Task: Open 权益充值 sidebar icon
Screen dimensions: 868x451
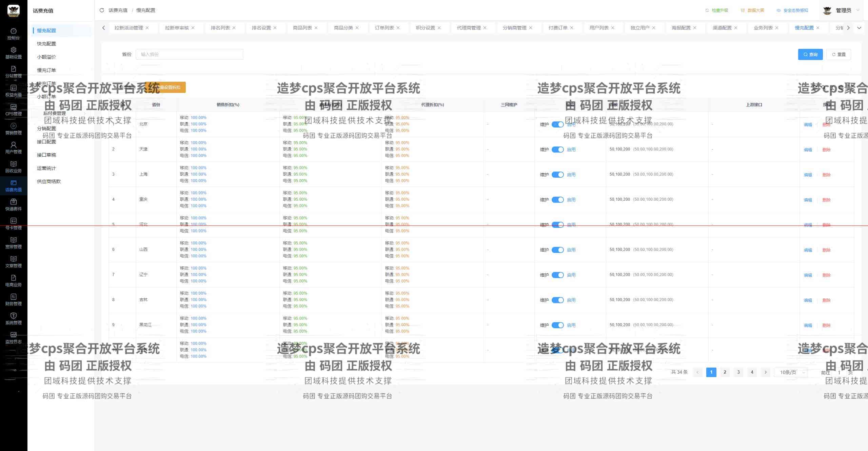Action: (14, 91)
